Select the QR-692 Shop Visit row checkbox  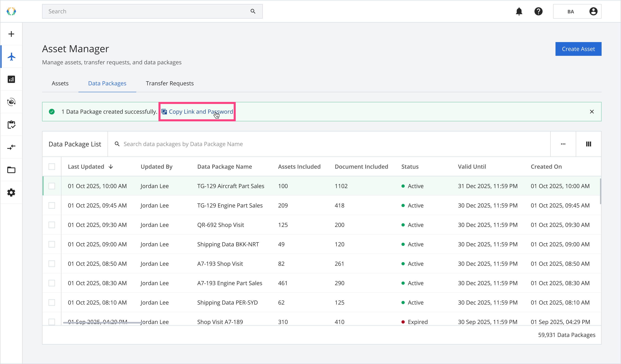tap(52, 225)
